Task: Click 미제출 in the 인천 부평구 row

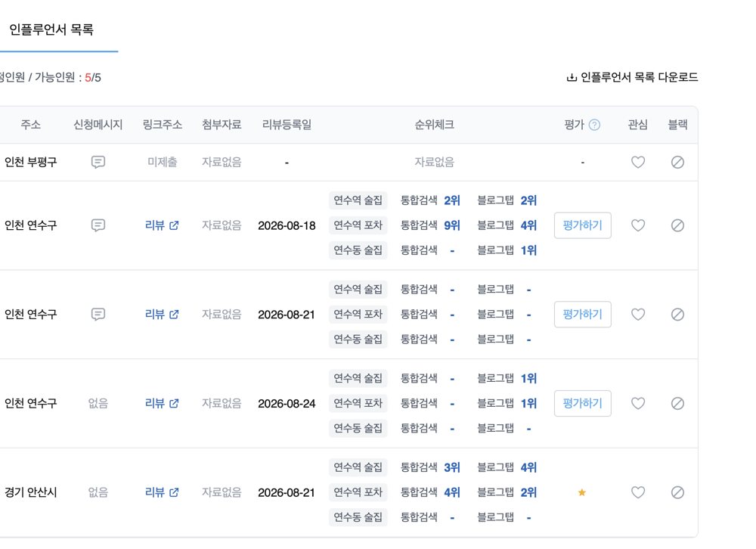Action: [163, 162]
